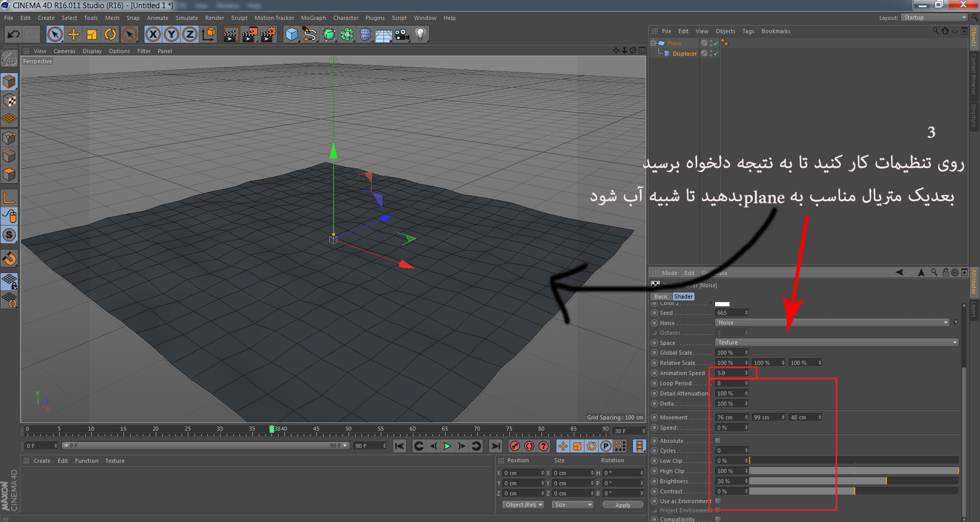
Task: Click the coordinate system icon
Action: coord(208,35)
